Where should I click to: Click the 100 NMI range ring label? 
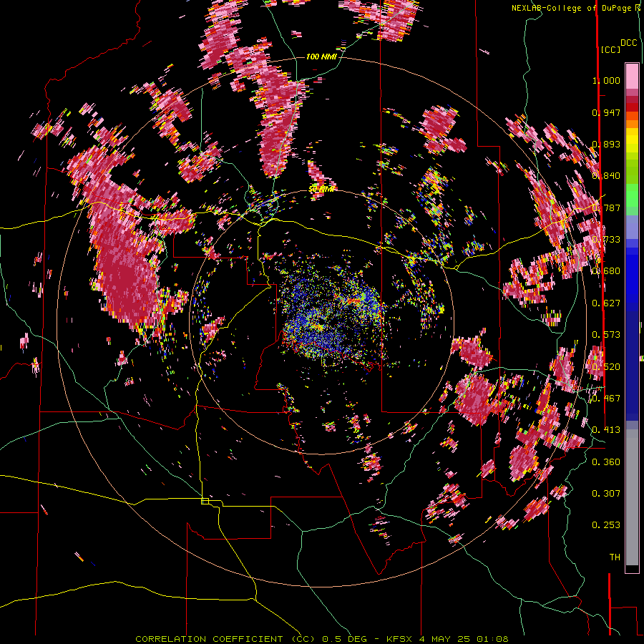[321, 57]
